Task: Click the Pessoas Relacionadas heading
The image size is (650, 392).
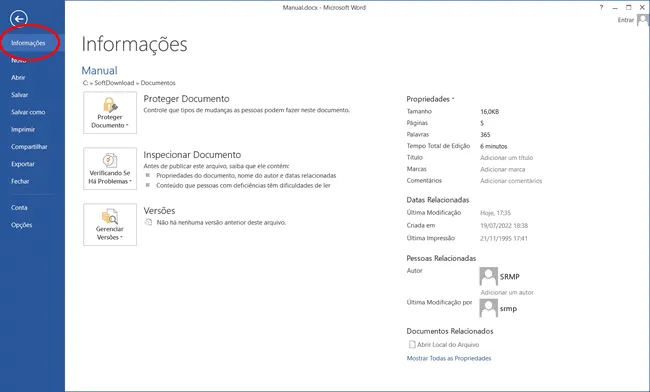Action: click(x=441, y=258)
